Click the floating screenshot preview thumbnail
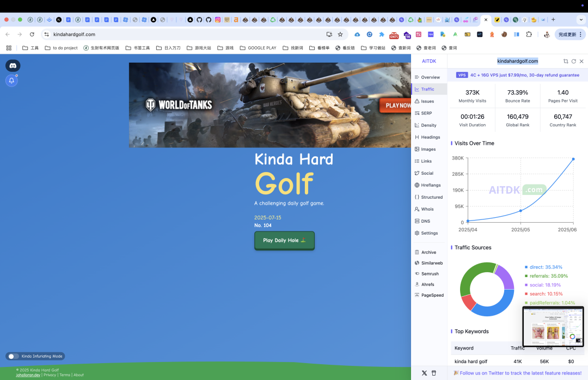 tap(553, 327)
